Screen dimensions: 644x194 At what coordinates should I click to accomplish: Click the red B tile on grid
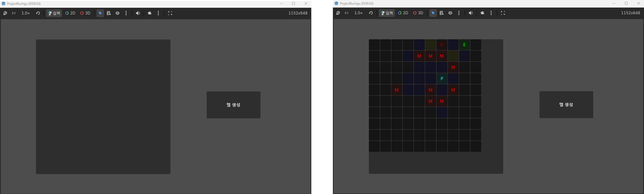click(x=442, y=45)
